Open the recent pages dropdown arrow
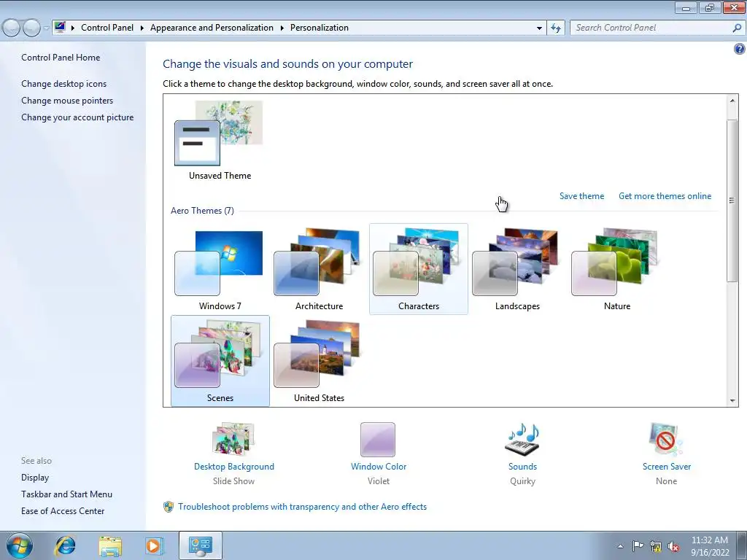Viewport: 747px width, 560px height. click(x=46, y=28)
